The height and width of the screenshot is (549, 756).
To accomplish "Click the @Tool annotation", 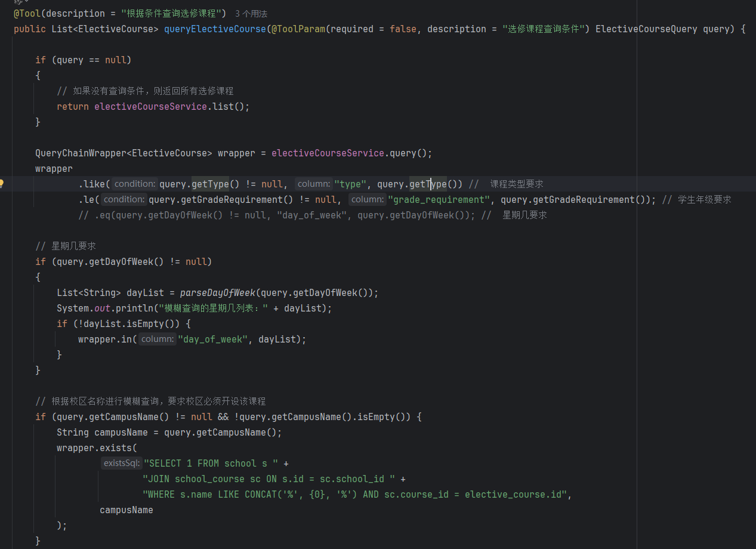I will pyautogui.click(x=27, y=13).
